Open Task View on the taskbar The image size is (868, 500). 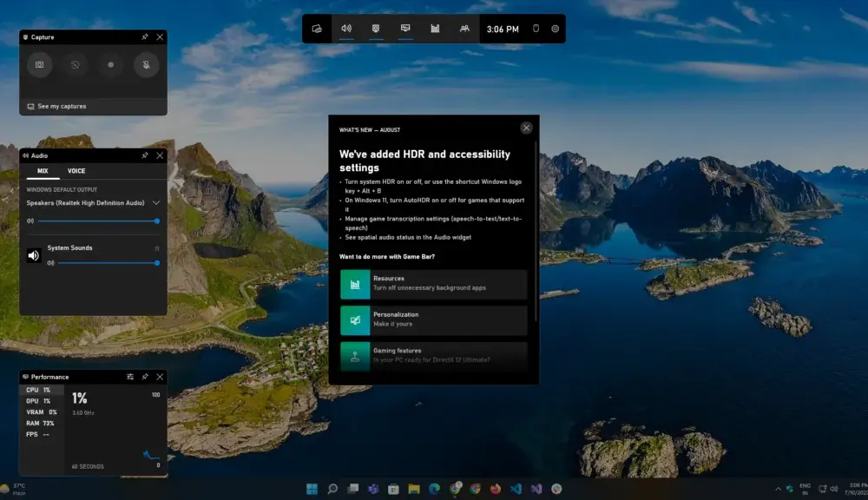(x=353, y=489)
